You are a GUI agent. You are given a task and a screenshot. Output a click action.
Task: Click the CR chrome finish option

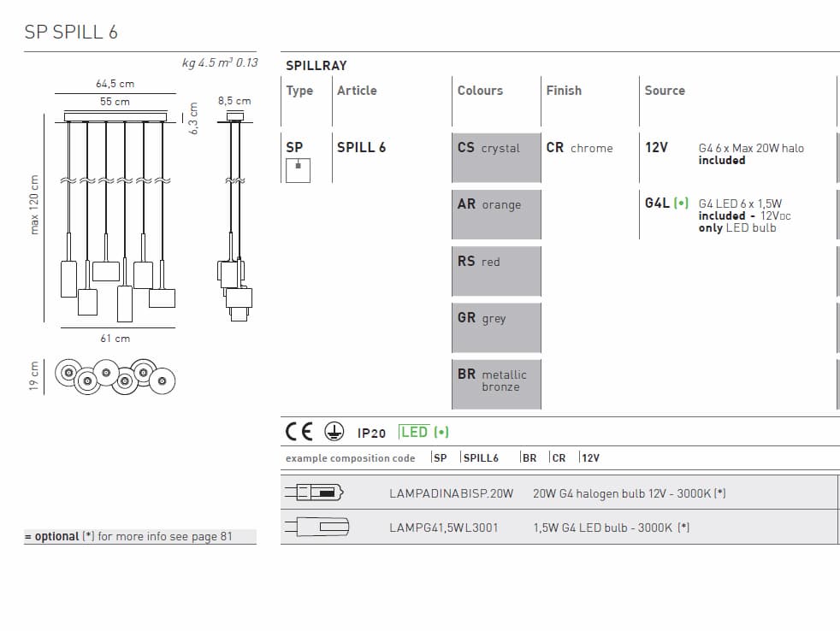[580, 148]
